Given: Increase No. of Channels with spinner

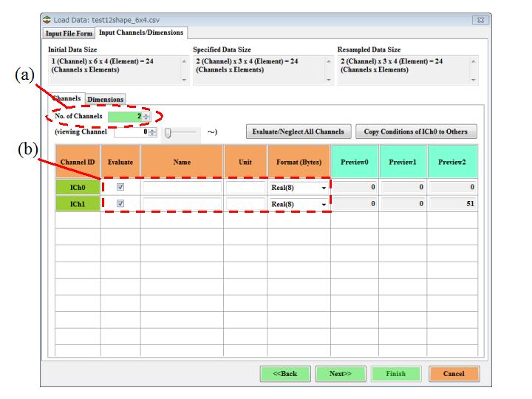Looking at the screenshot, I should tap(146, 114).
